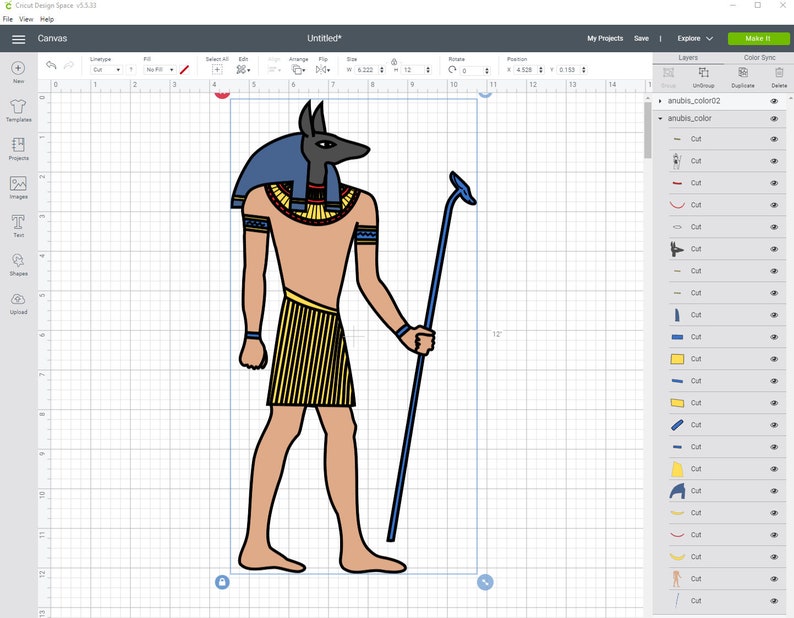
Task: Select the yellow square layer thumbnail
Action: tap(677, 359)
